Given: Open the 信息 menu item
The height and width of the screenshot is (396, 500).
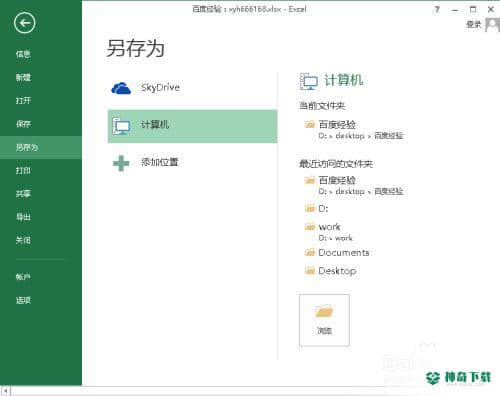Looking at the screenshot, I should (23, 54).
